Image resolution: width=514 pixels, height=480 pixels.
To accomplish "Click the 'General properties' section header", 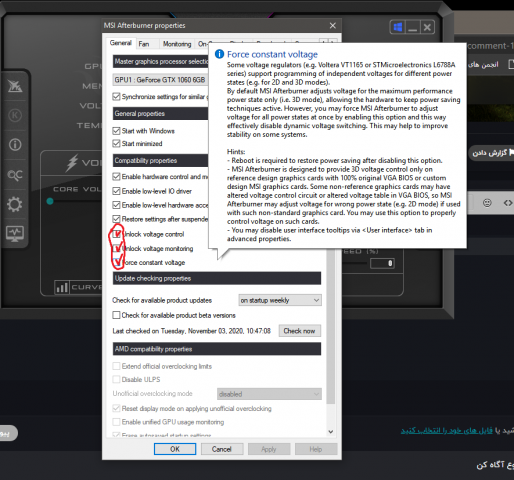I will click(160, 114).
